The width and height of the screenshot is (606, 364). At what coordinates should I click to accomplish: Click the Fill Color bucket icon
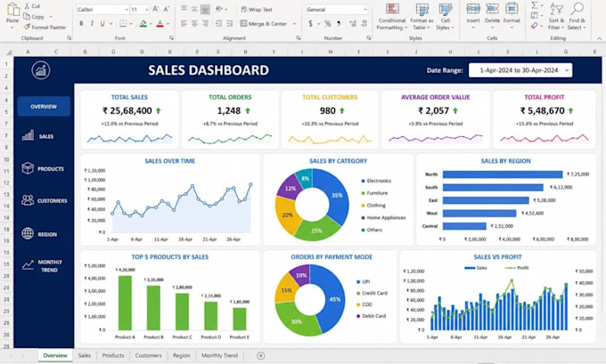pos(143,23)
